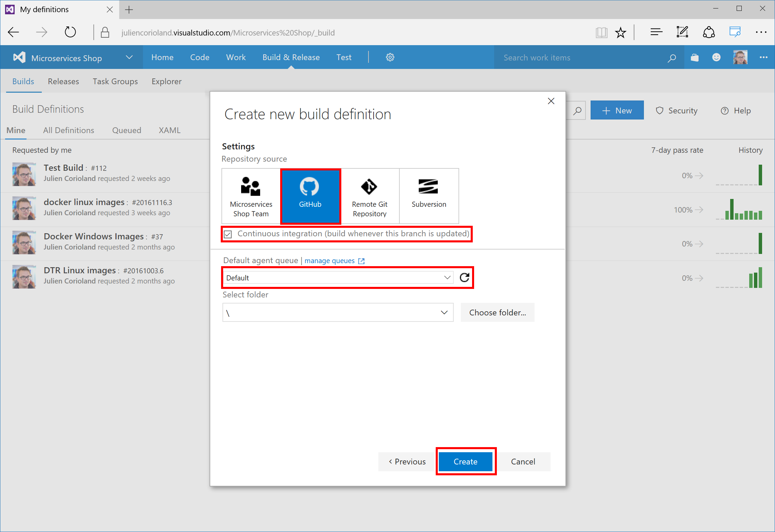Click the feedback smiley icon
775x532 pixels.
[716, 57]
